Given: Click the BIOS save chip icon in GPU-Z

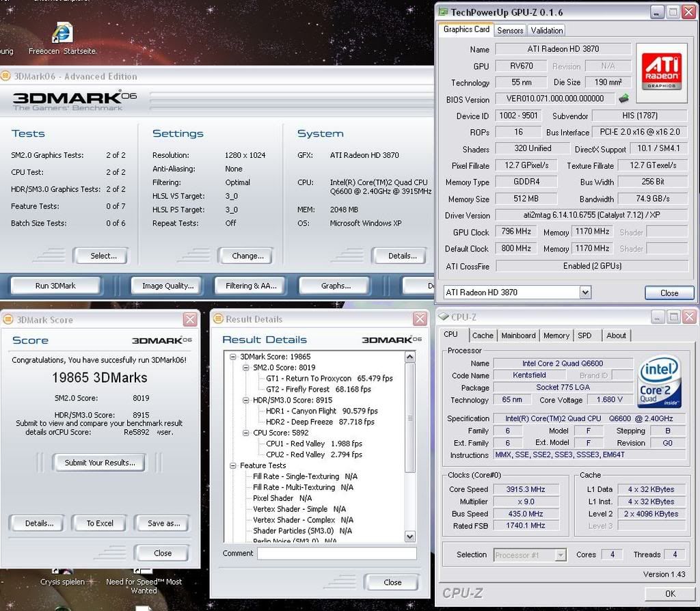Looking at the screenshot, I should 623,98.
